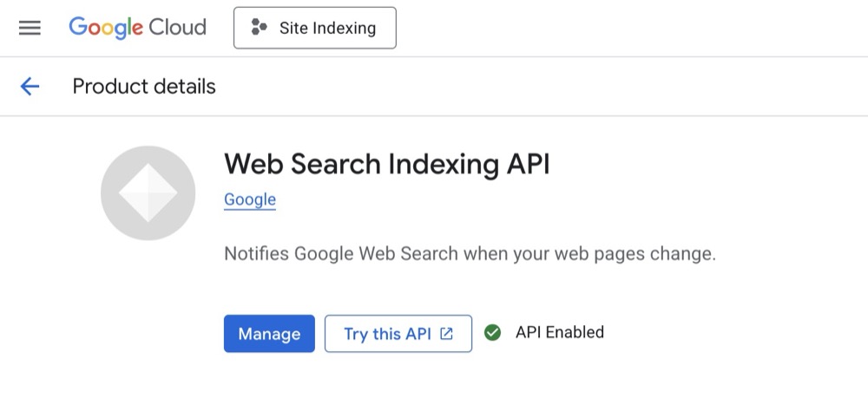
Task: Click the Manage label text
Action: click(269, 334)
